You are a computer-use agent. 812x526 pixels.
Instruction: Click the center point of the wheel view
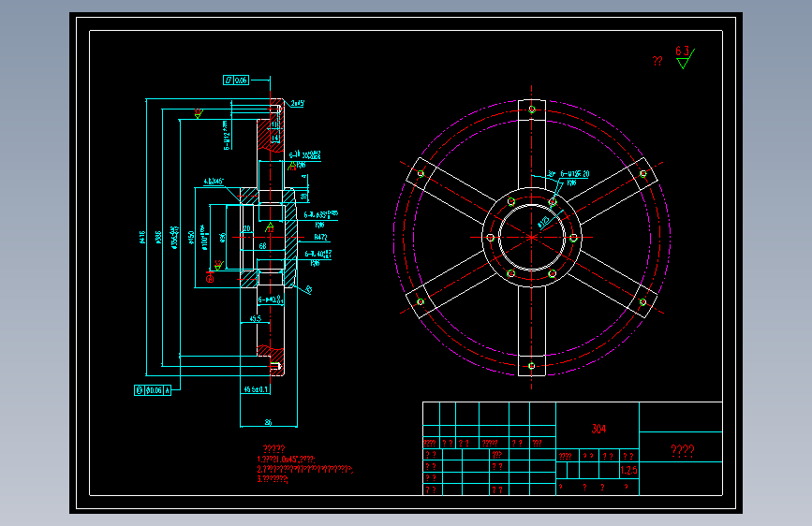coord(532,238)
